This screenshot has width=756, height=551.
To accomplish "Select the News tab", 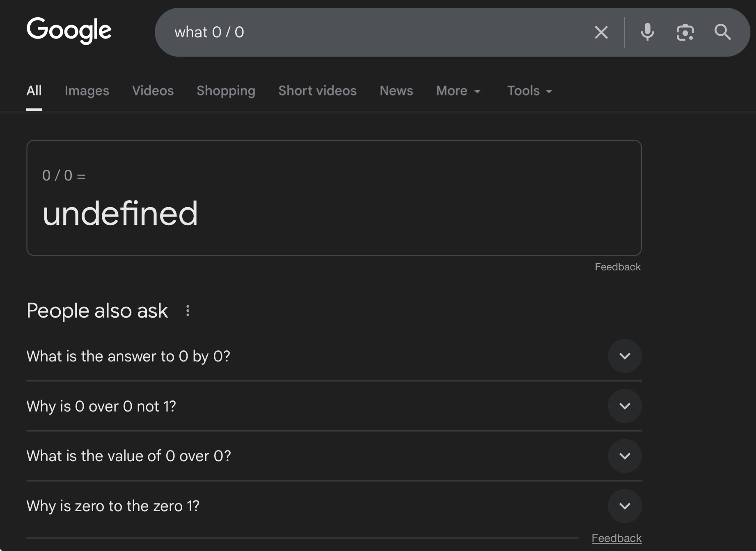I will click(x=396, y=91).
